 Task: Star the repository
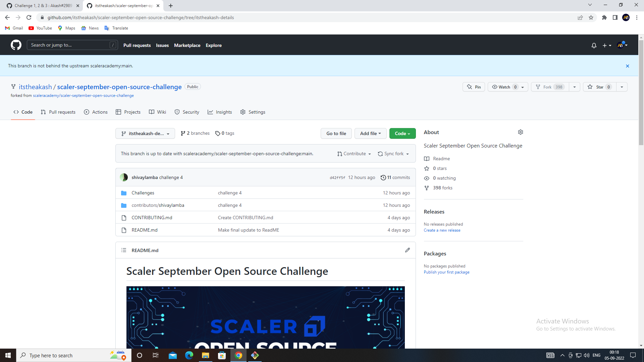tap(600, 87)
